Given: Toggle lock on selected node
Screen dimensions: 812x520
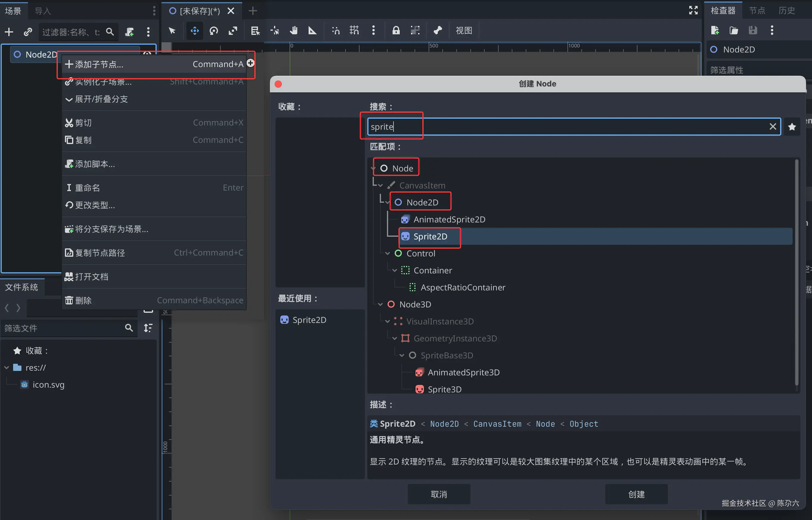Looking at the screenshot, I should coord(396,31).
